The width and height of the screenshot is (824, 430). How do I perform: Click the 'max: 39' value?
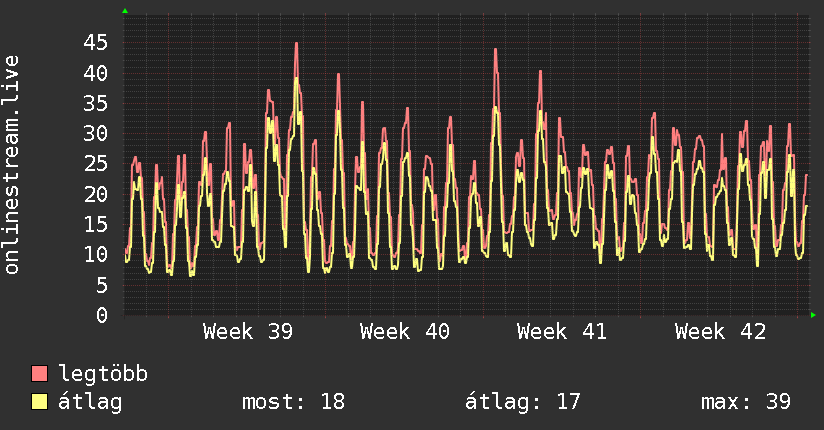coord(746,402)
